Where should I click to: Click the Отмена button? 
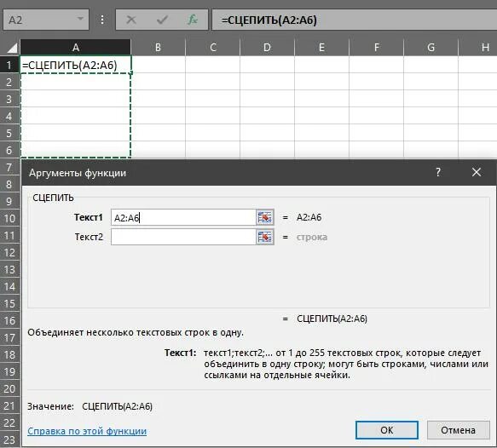[x=458, y=430]
